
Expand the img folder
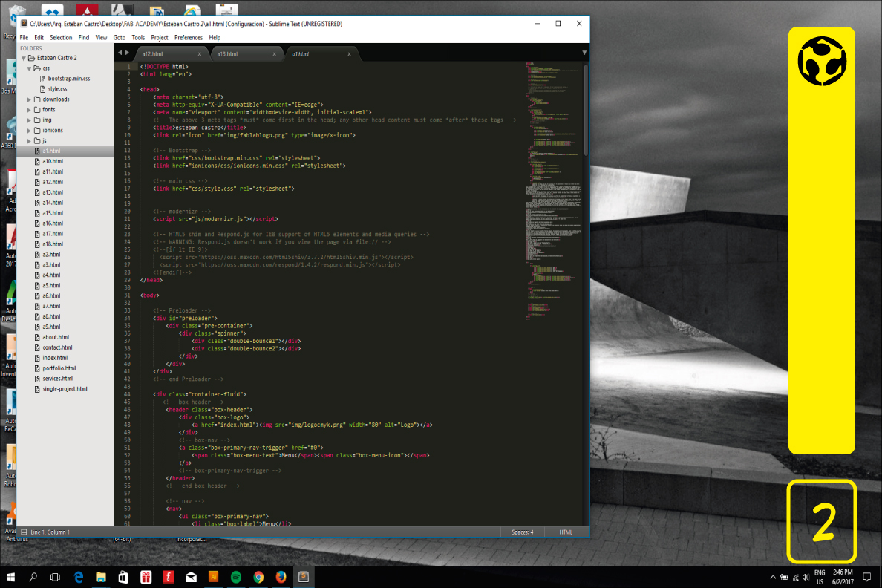(x=29, y=120)
